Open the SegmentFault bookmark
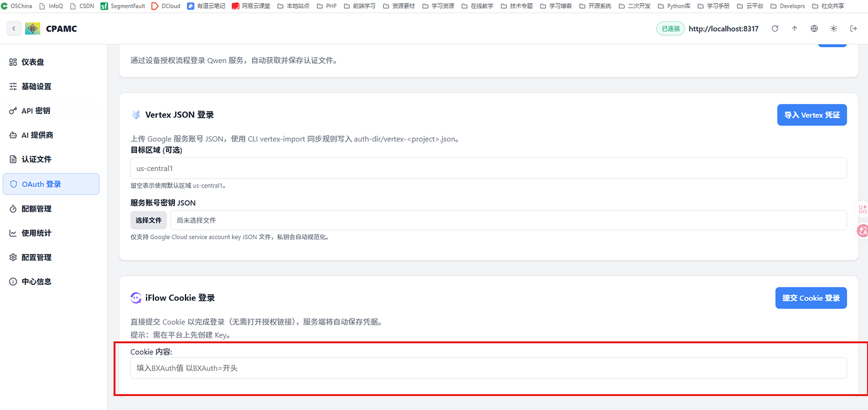Image resolution: width=868 pixels, height=410 pixels. [x=123, y=6]
